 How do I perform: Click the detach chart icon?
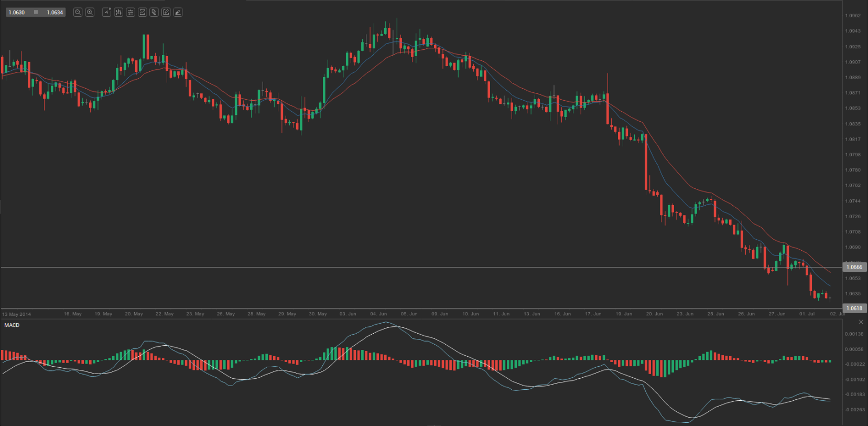(x=142, y=12)
